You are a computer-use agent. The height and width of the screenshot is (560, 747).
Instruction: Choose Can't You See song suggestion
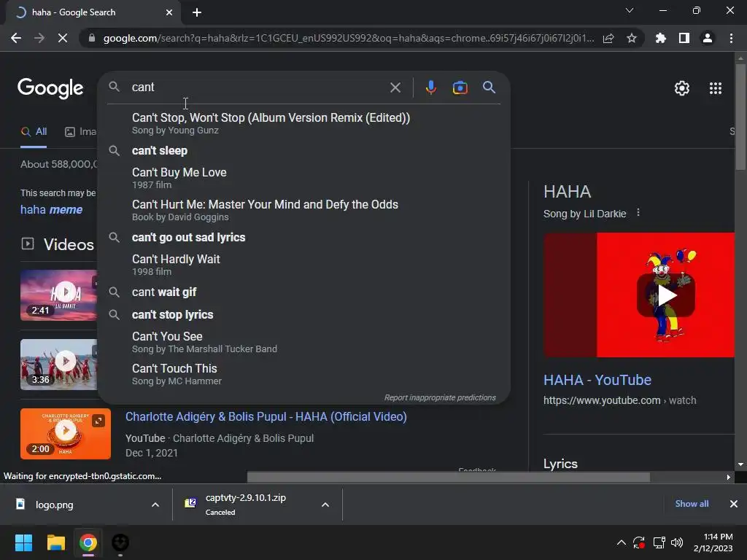tap(304, 342)
